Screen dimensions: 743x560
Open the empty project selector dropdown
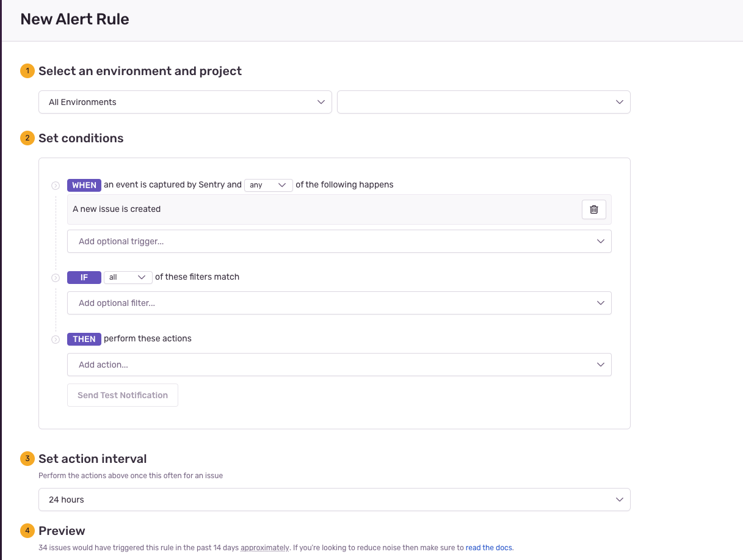pyautogui.click(x=484, y=102)
